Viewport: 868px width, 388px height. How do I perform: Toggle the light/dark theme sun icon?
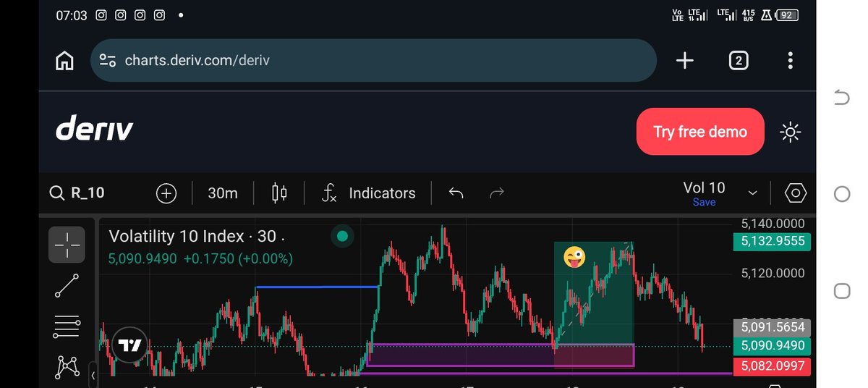(x=790, y=132)
